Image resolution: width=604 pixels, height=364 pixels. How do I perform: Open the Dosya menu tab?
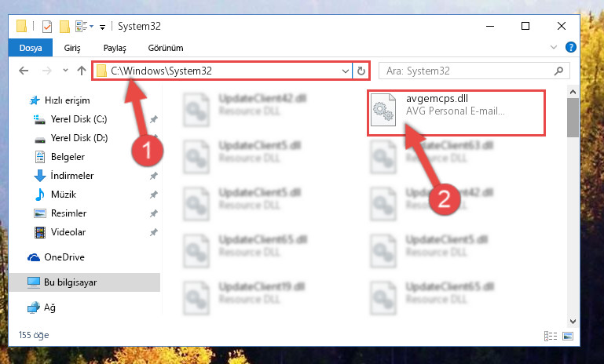(x=31, y=48)
